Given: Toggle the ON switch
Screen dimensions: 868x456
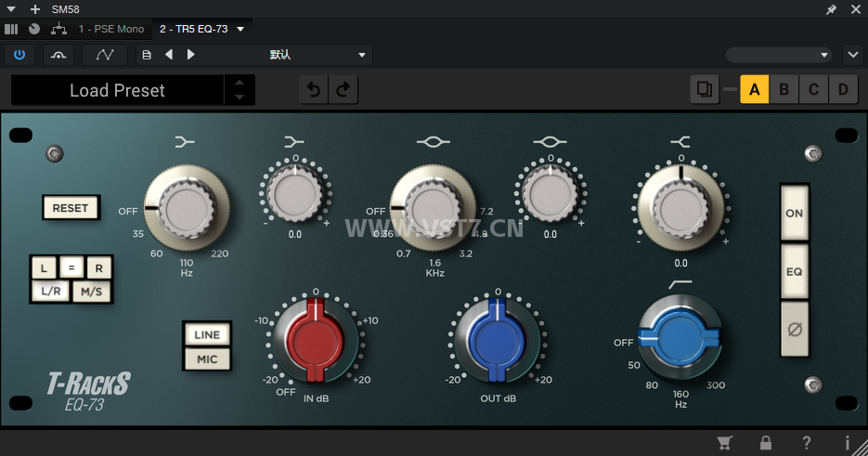Looking at the screenshot, I should click(795, 213).
